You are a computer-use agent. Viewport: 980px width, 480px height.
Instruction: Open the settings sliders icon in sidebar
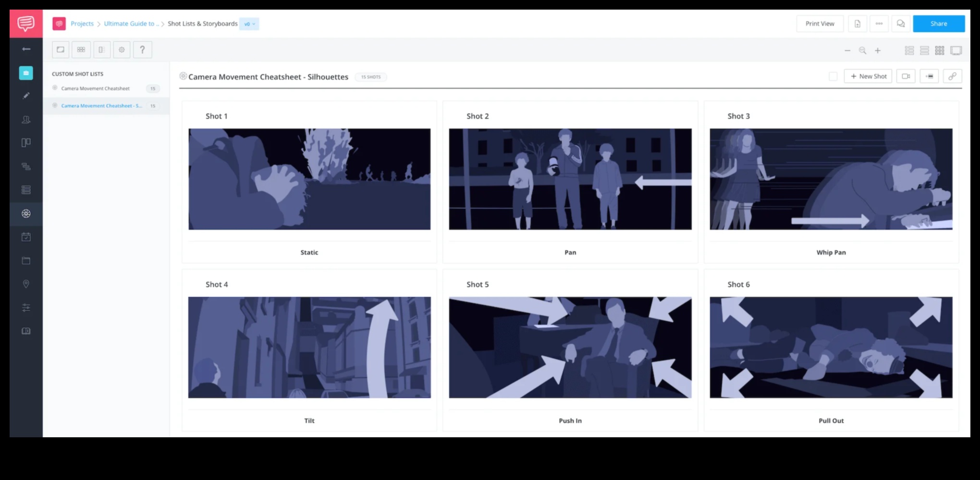coord(26,308)
